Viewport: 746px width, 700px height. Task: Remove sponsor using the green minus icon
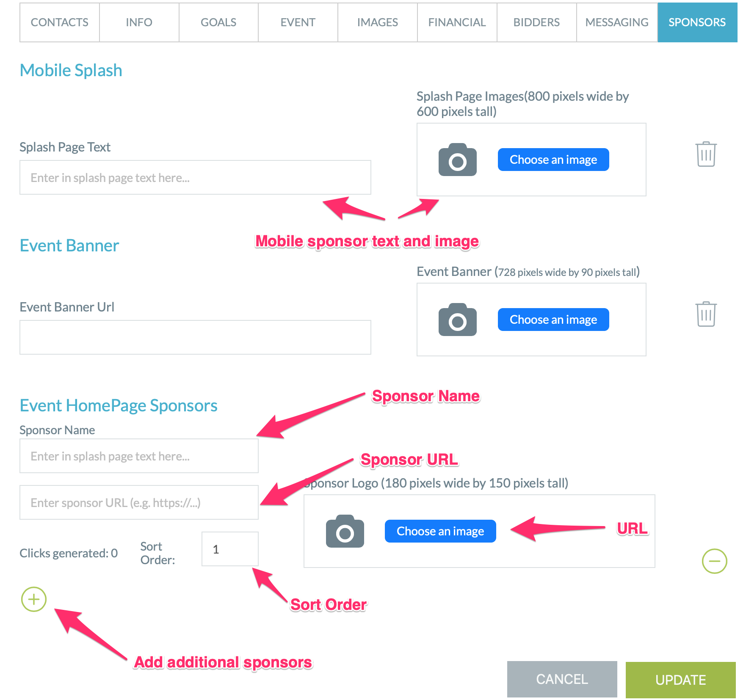coord(714,561)
